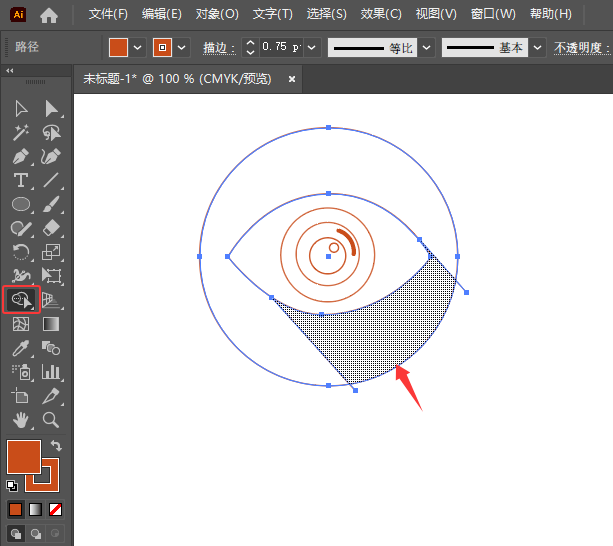The width and height of the screenshot is (613, 546).
Task: Select the Hand tool
Action: (x=21, y=420)
